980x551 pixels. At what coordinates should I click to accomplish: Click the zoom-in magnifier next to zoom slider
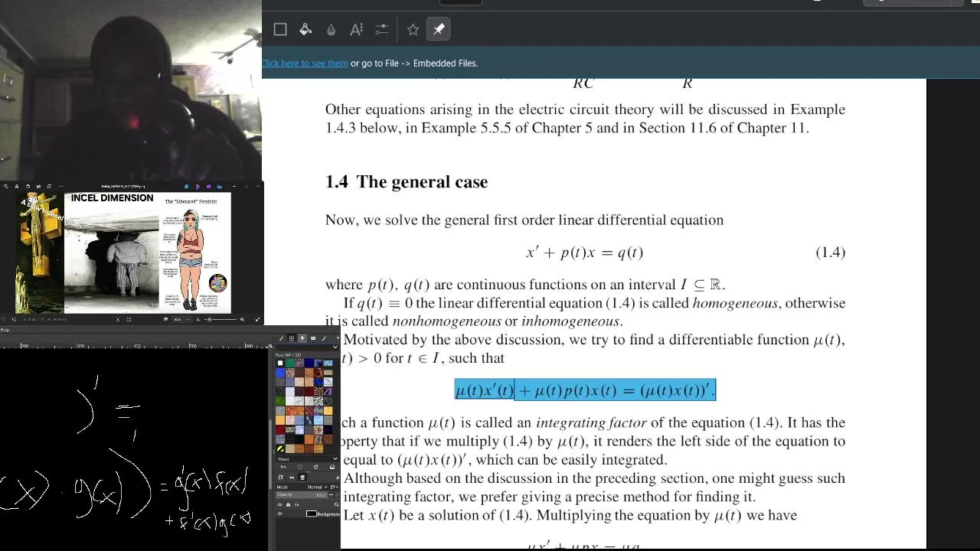tap(242, 320)
